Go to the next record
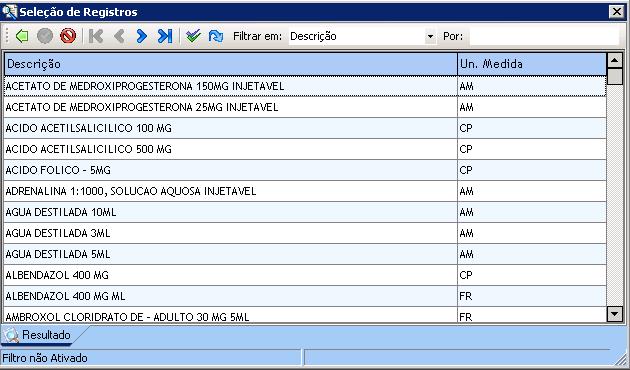This screenshot has width=630, height=370. point(142,36)
